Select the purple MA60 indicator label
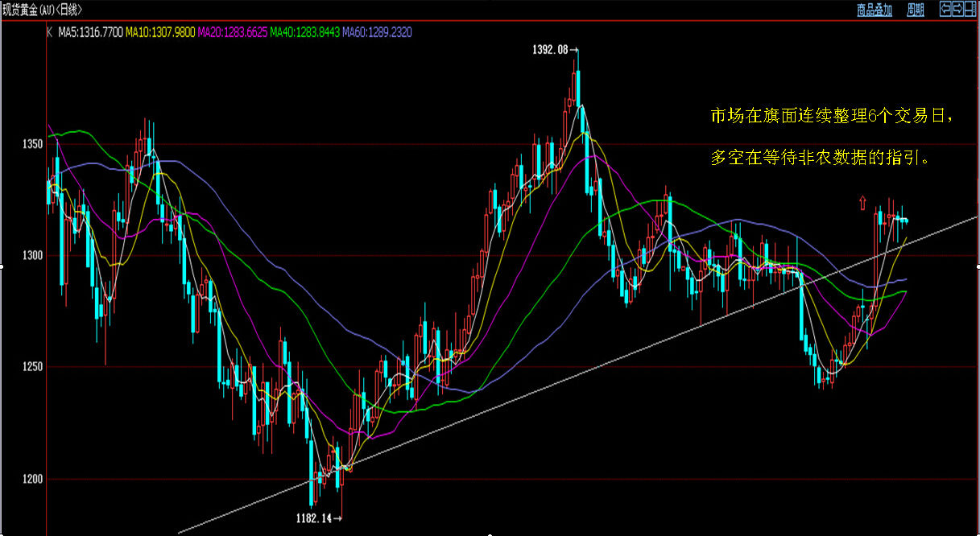Viewport: 980px width, 536px height. coord(377,32)
